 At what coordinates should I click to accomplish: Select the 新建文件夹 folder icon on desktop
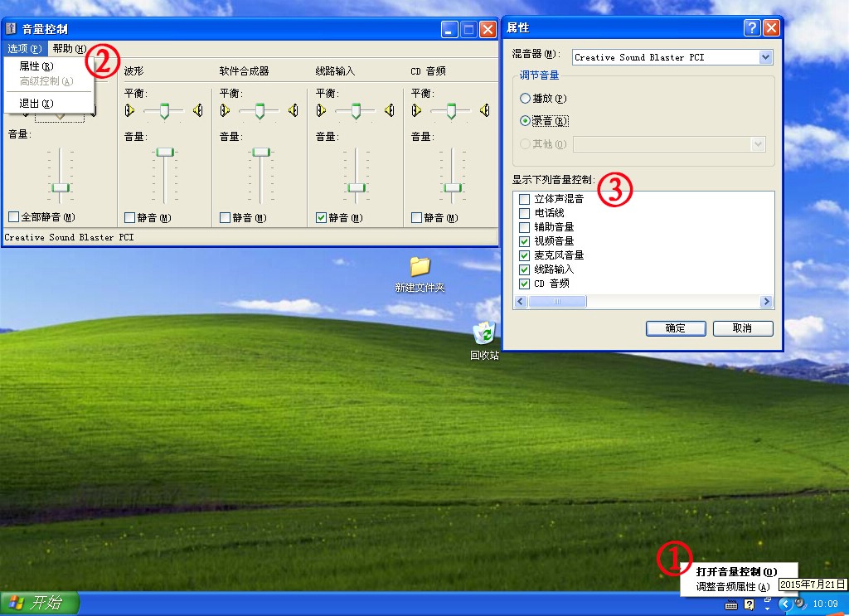(x=420, y=267)
